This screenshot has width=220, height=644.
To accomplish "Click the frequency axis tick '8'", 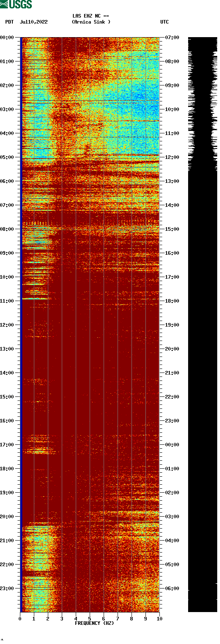I will coord(132,619).
